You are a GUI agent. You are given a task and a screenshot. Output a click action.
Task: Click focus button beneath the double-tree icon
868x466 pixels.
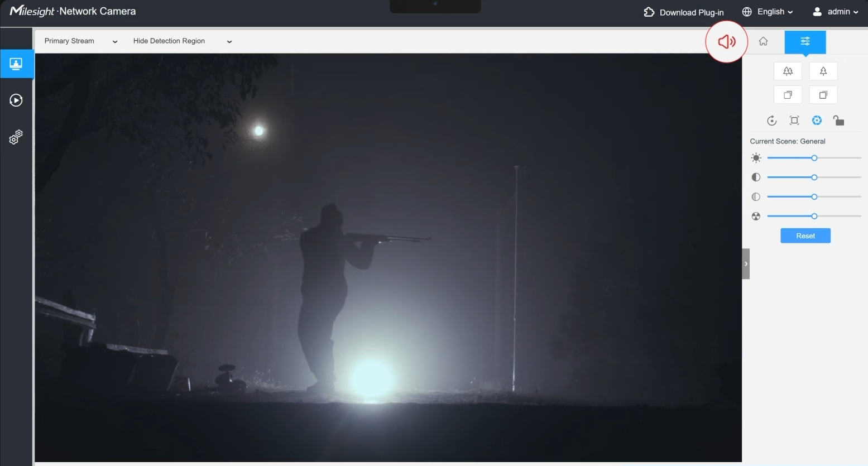click(788, 95)
